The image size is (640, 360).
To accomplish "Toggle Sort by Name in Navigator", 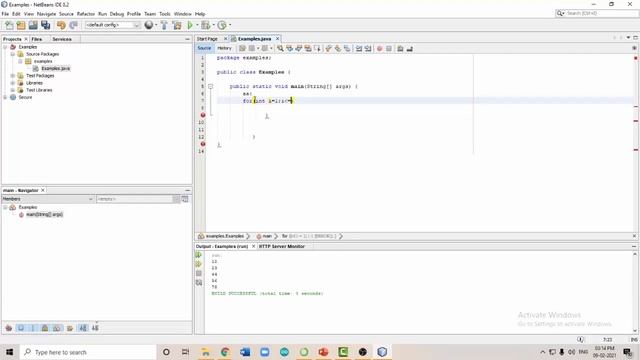I will click(83, 328).
